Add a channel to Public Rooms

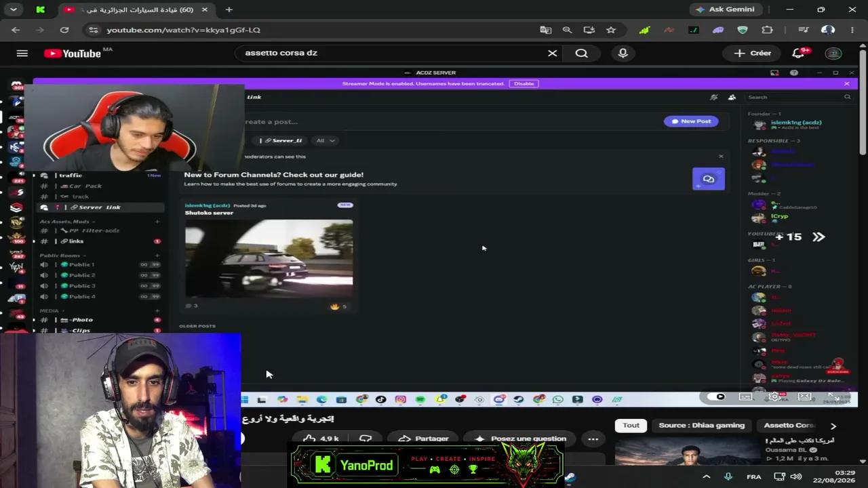pos(157,256)
